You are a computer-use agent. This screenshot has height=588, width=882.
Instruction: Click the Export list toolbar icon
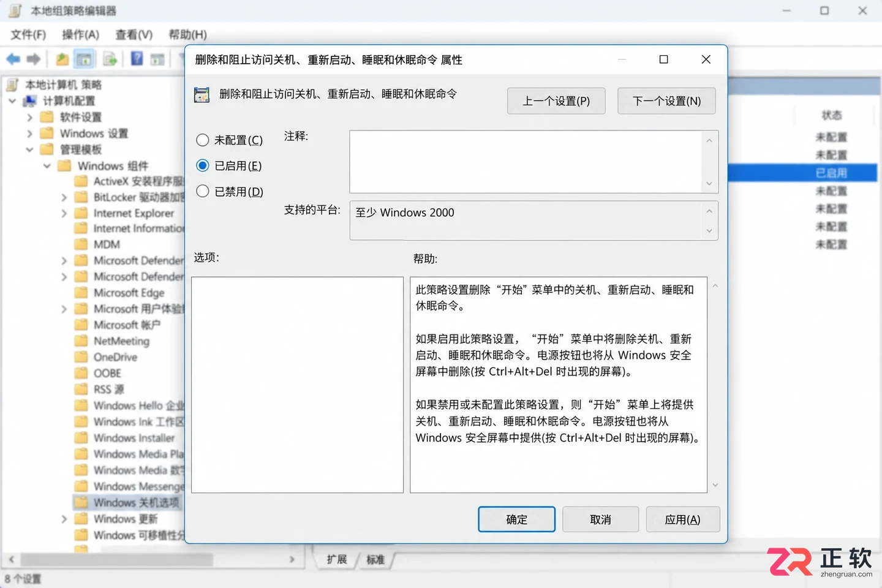(x=110, y=59)
